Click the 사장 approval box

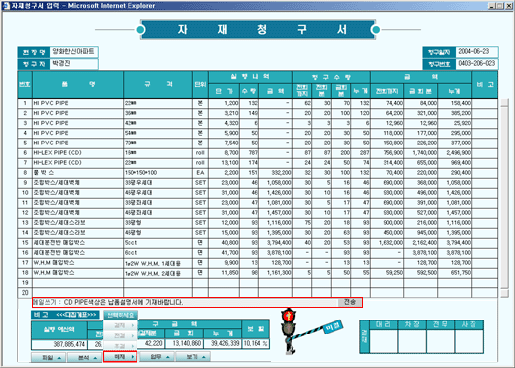click(469, 341)
